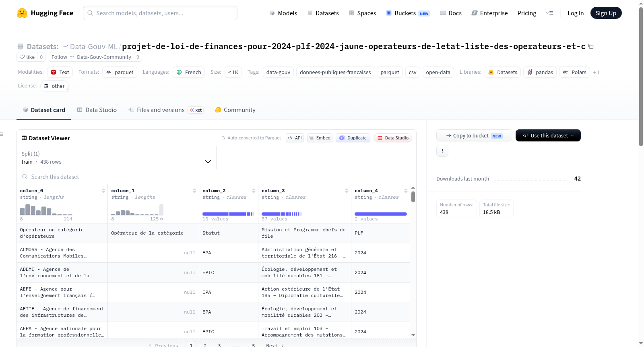Open the Pricing page
Image resolution: width=644 pixels, height=347 pixels.
coord(527,13)
